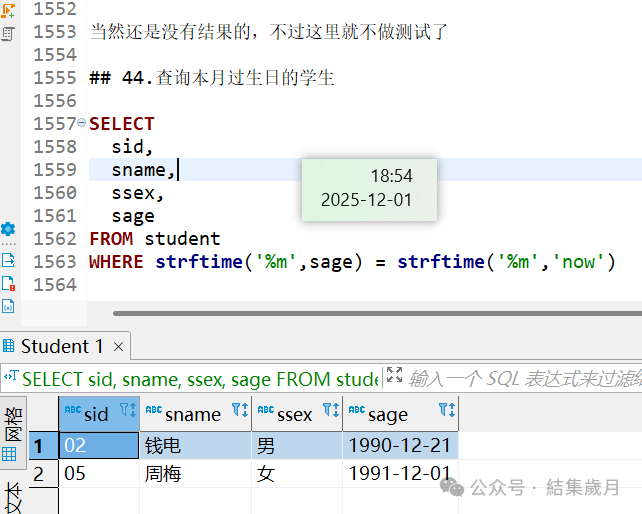Open filter/sort menu for ssex column
The image size is (642, 514).
(331, 410)
